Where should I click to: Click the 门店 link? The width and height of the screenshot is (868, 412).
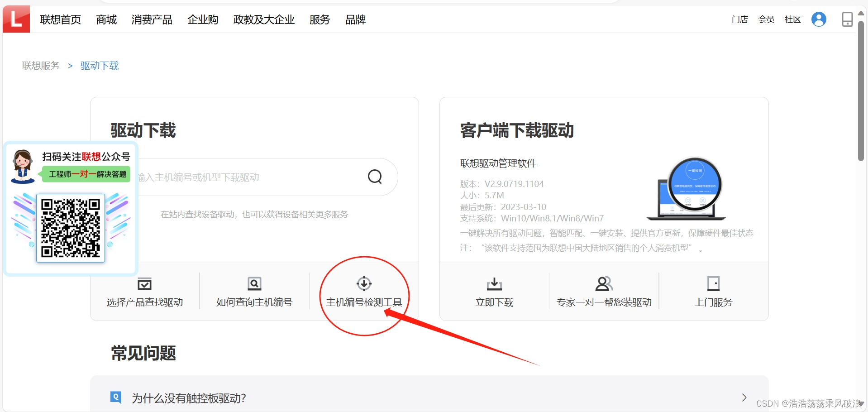click(739, 19)
